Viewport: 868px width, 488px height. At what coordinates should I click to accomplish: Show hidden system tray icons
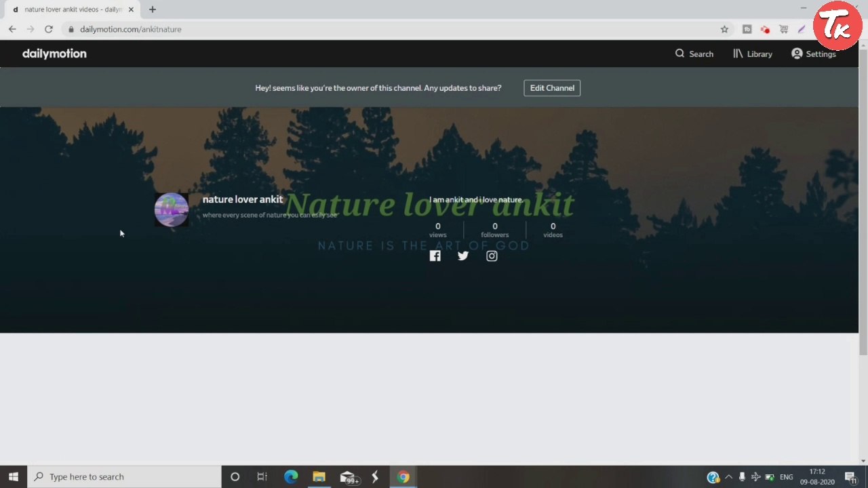728,476
